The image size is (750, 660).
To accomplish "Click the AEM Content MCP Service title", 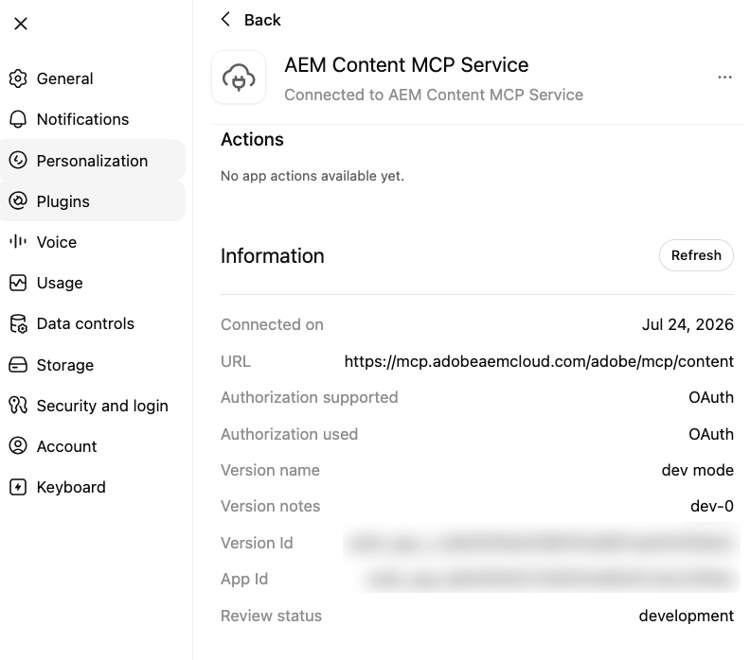I will tap(407, 65).
